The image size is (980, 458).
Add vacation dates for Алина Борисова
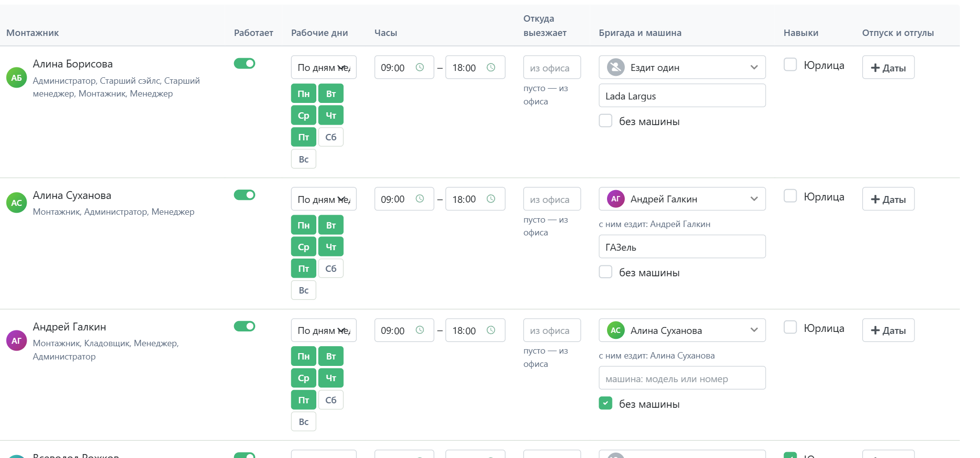tap(888, 67)
